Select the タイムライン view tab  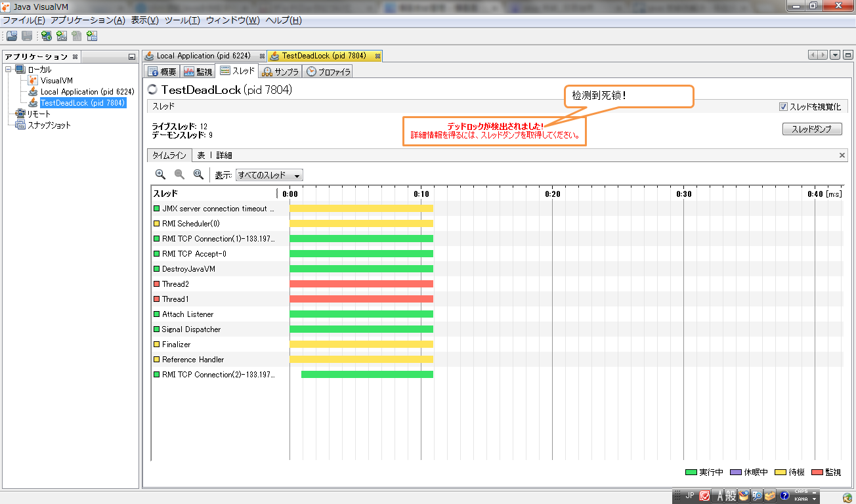coord(169,156)
